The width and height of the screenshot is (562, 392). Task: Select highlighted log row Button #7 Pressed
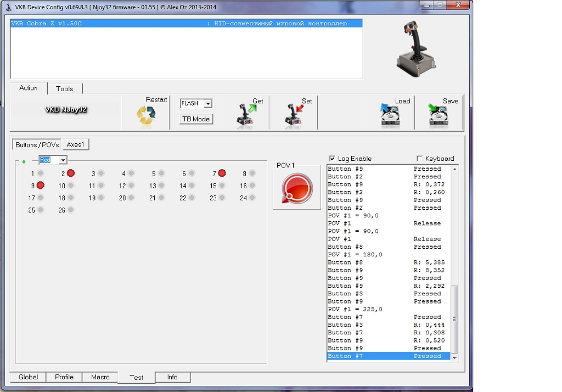(389, 356)
